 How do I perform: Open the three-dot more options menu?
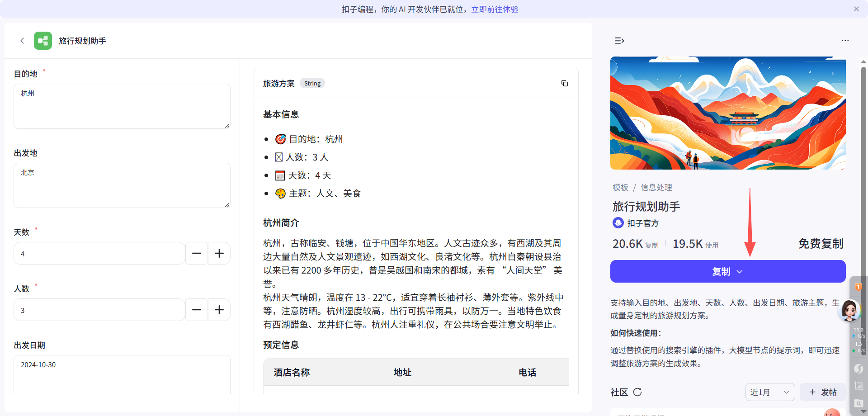click(x=845, y=41)
